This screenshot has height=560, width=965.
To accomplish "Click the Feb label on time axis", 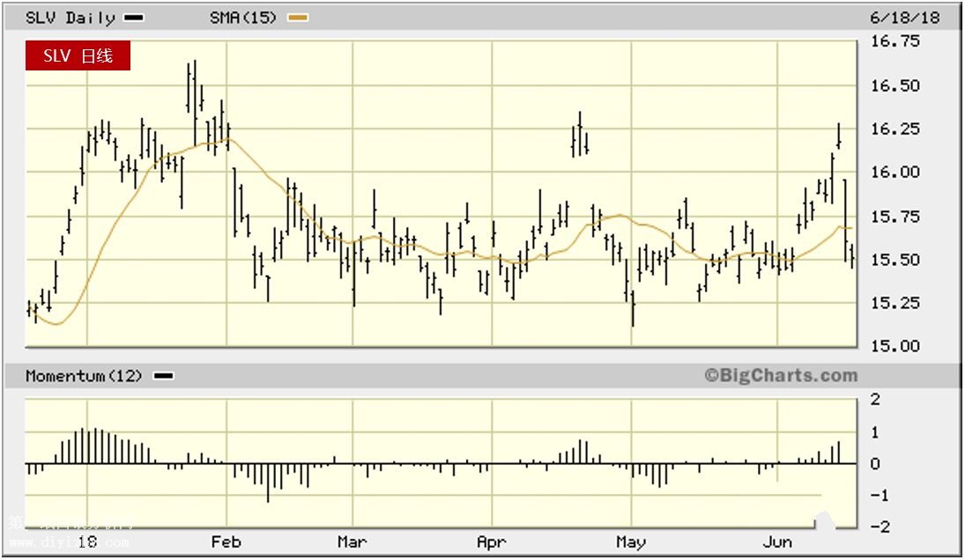I will pos(227,542).
